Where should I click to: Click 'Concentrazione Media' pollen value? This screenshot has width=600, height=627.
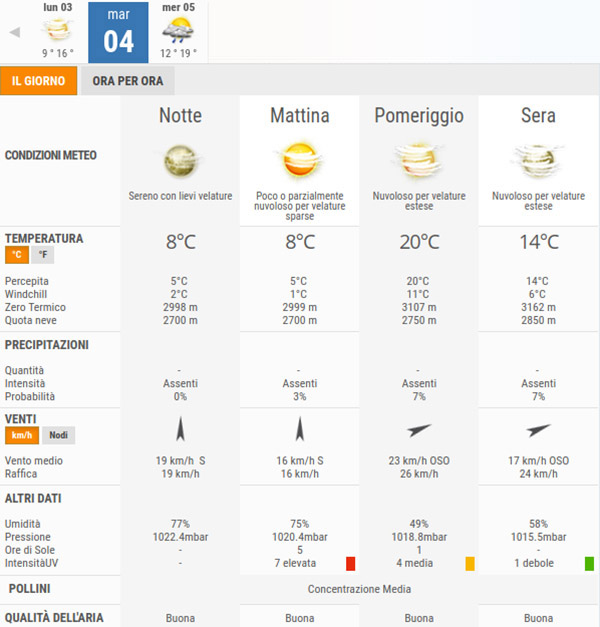click(x=359, y=589)
